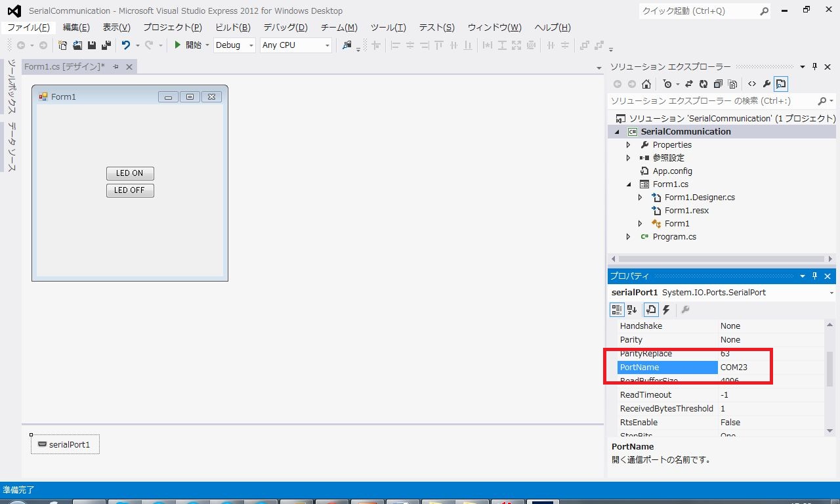This screenshot has height=504, width=840.
Task: Click the Pending Changes Filter clock icon
Action: click(667, 84)
